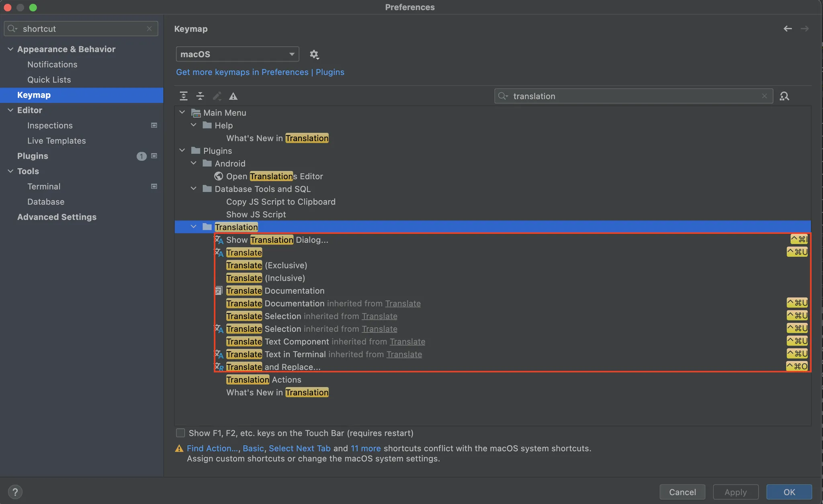
Task: Open the help question mark button
Action: pos(15,492)
